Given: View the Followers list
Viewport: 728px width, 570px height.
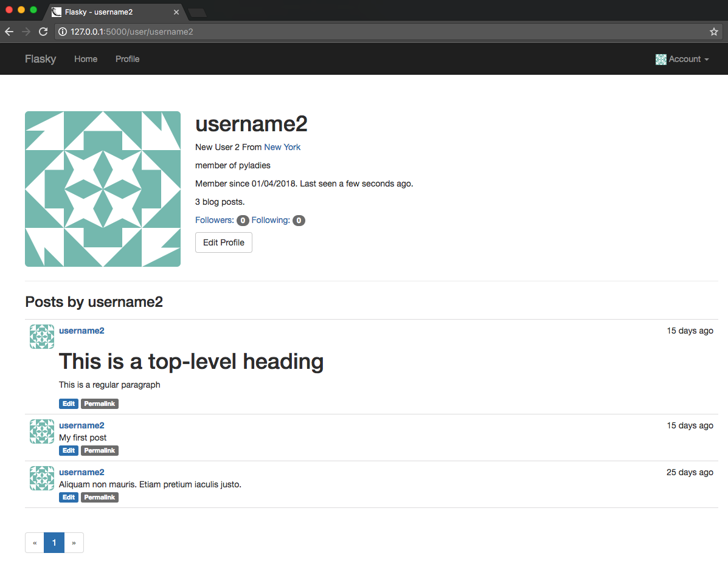Looking at the screenshot, I should (x=215, y=220).
